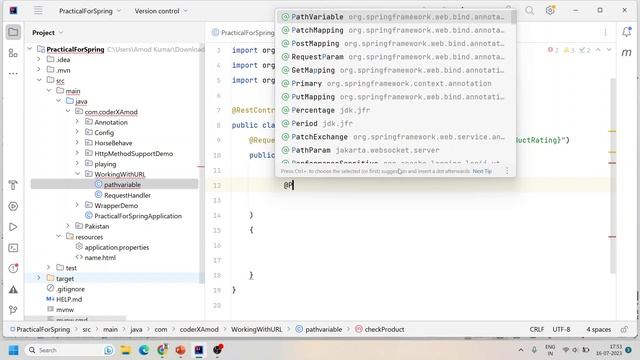
Task: Open application.properties file
Action: click(x=112, y=247)
